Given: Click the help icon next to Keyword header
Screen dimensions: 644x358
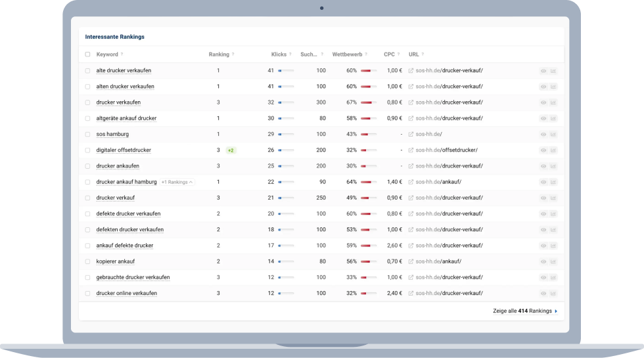Looking at the screenshot, I should pyautogui.click(x=122, y=55).
